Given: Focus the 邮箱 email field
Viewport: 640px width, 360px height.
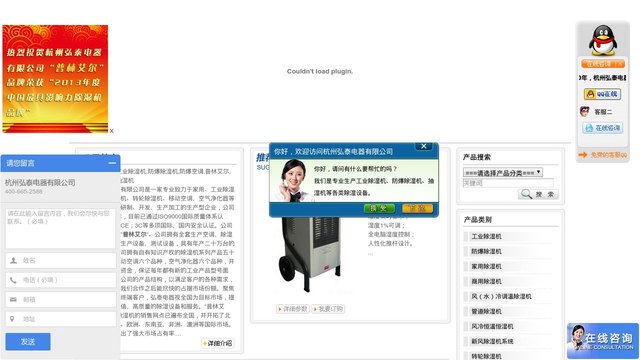Looking at the screenshot, I should pos(60,300).
